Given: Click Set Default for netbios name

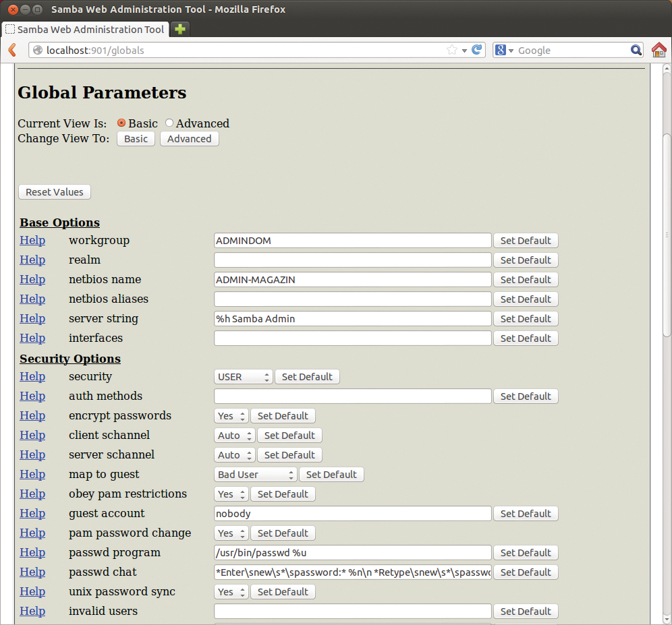Looking at the screenshot, I should click(526, 280).
